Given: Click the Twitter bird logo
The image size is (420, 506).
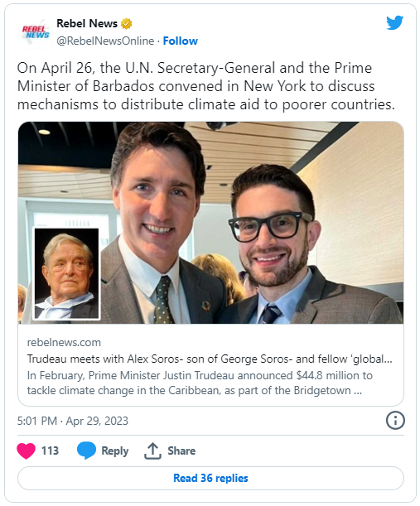Looking at the screenshot, I should (394, 22).
